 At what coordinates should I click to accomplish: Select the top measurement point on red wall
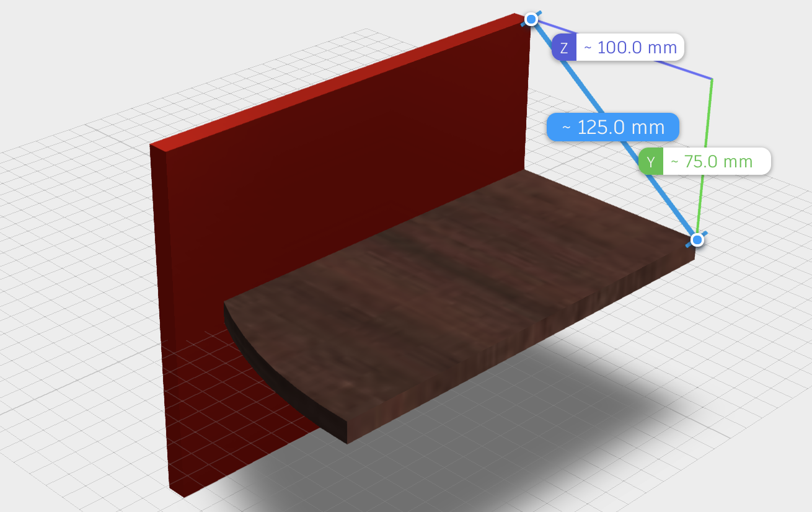coord(531,20)
